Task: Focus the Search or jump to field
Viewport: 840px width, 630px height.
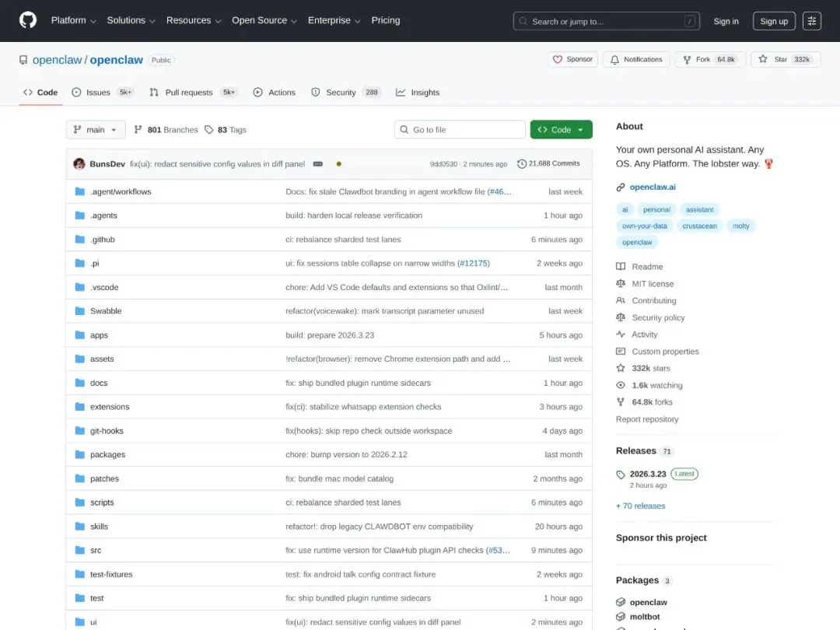Action: (607, 21)
